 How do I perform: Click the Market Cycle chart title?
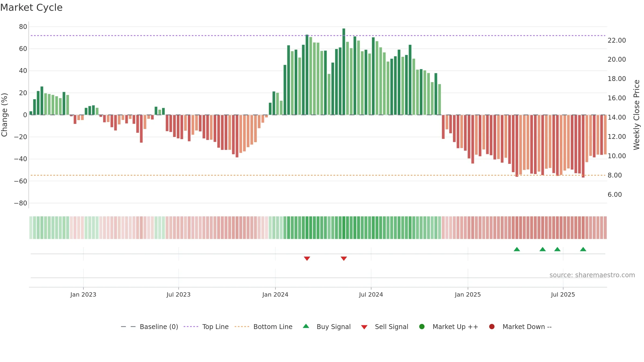pyautogui.click(x=31, y=8)
